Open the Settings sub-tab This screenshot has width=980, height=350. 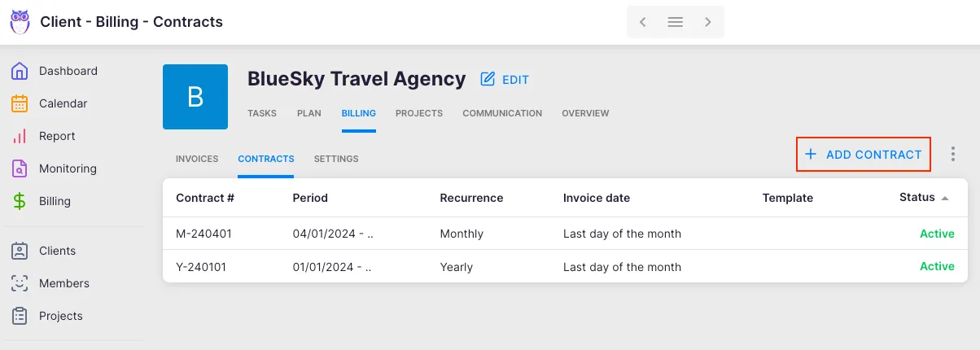(336, 159)
